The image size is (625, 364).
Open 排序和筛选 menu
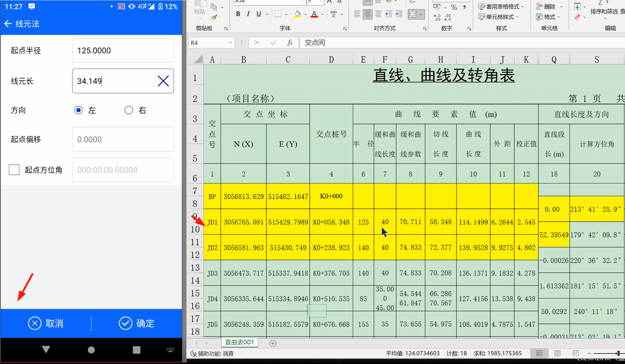(604, 12)
